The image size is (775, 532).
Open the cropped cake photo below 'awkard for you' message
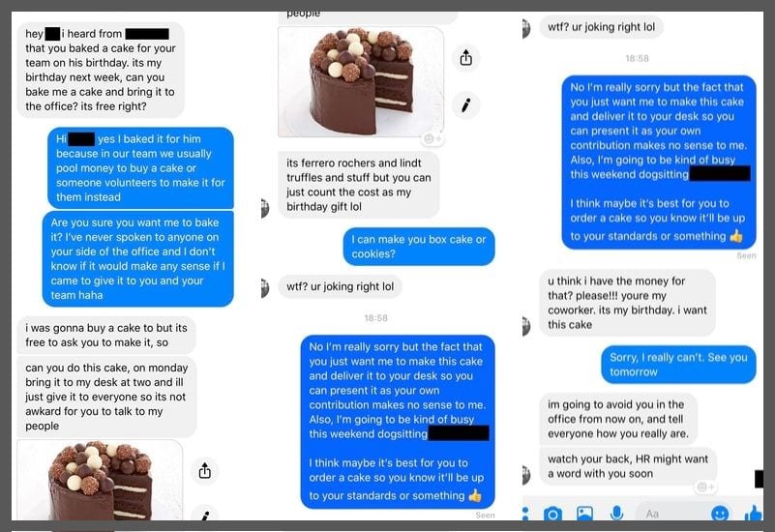click(x=100, y=480)
